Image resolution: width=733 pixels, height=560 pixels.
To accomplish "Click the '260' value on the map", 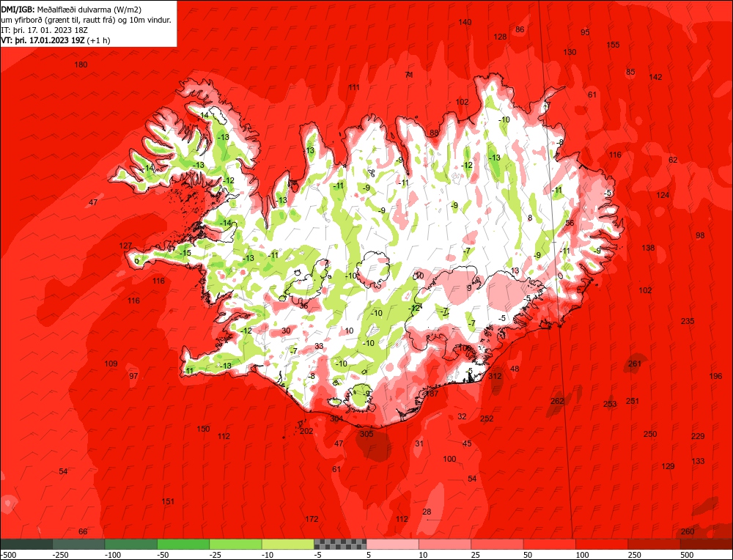I will click(x=688, y=531).
